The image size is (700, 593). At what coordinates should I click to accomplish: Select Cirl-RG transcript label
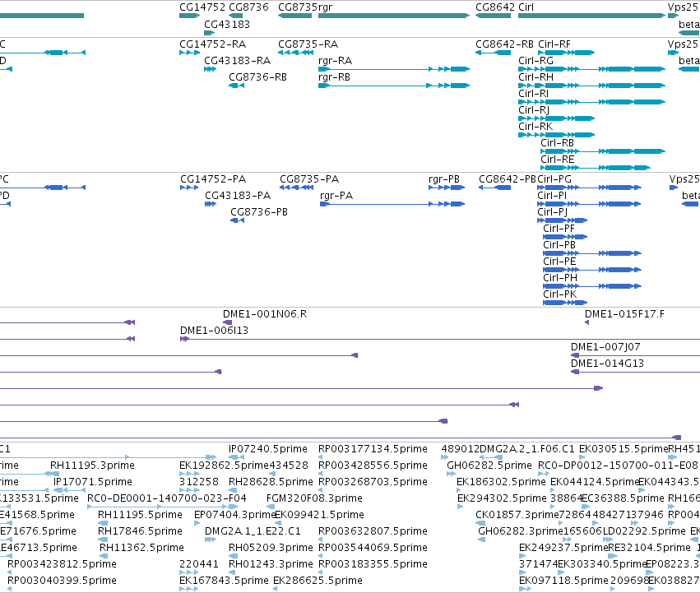pos(535,61)
